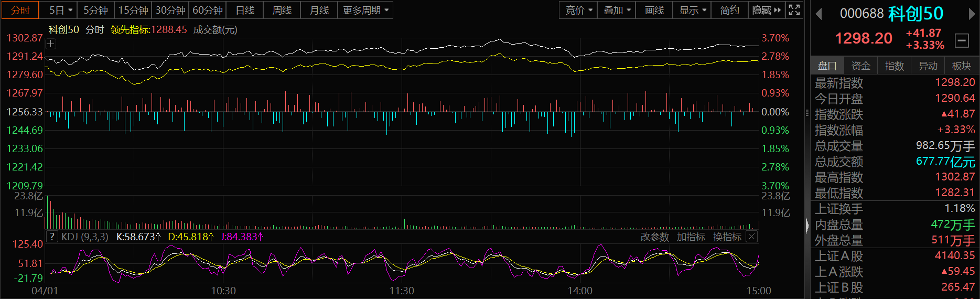980x299 pixels.
Task: Expand the 更多周期 more periods dropdown
Action: pyautogui.click(x=365, y=10)
